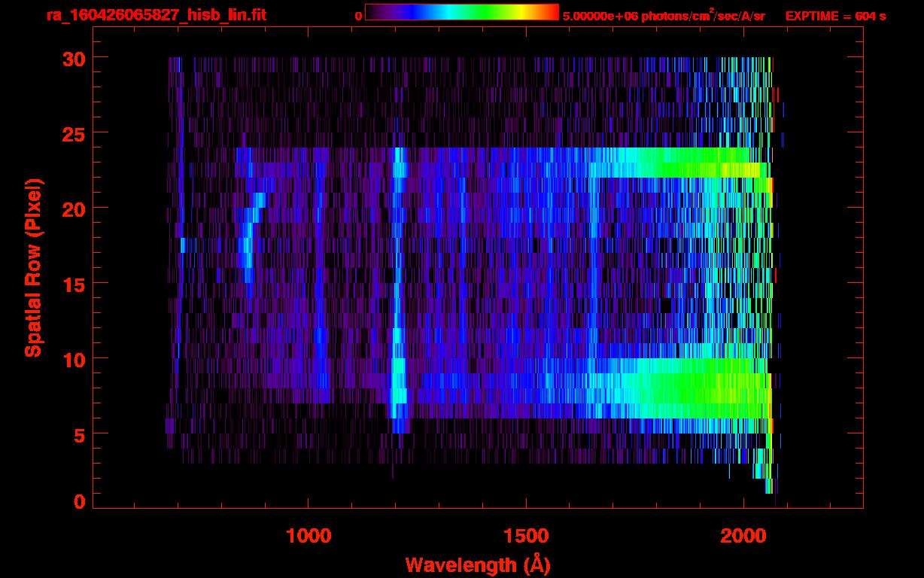Click the dark purple start of the colorbar
Image resolution: width=924 pixels, height=578 pixels.
tap(373, 12)
